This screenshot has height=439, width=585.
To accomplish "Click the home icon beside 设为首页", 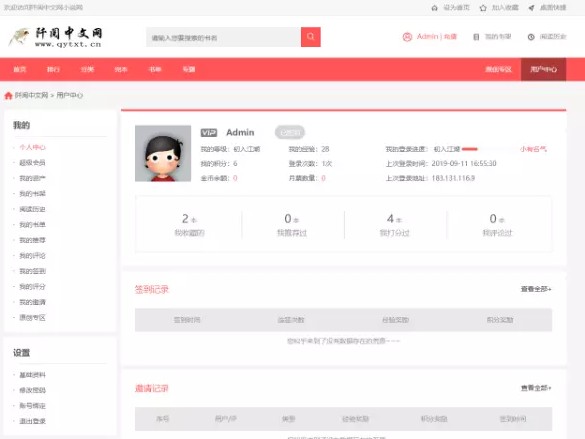I will coord(434,8).
